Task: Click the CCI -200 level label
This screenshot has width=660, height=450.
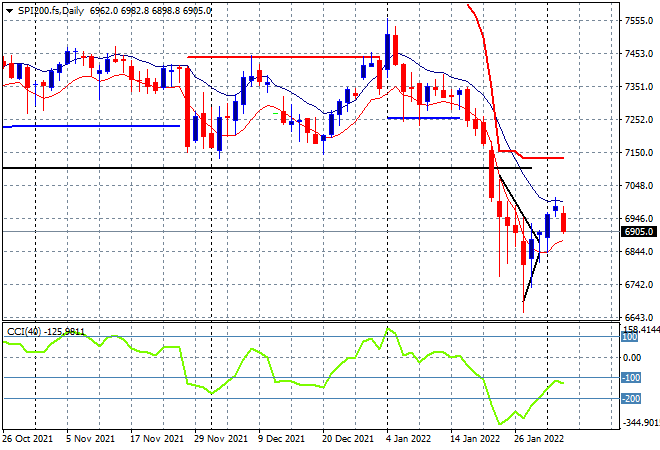Action: click(x=631, y=399)
